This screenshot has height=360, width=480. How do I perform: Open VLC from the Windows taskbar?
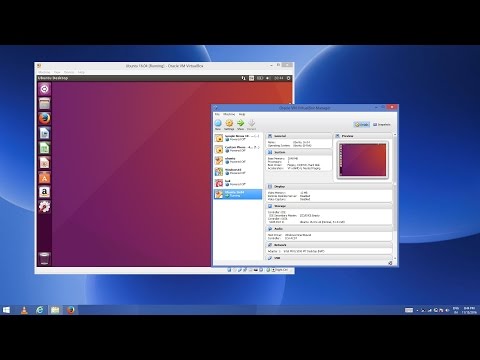pos(24,310)
